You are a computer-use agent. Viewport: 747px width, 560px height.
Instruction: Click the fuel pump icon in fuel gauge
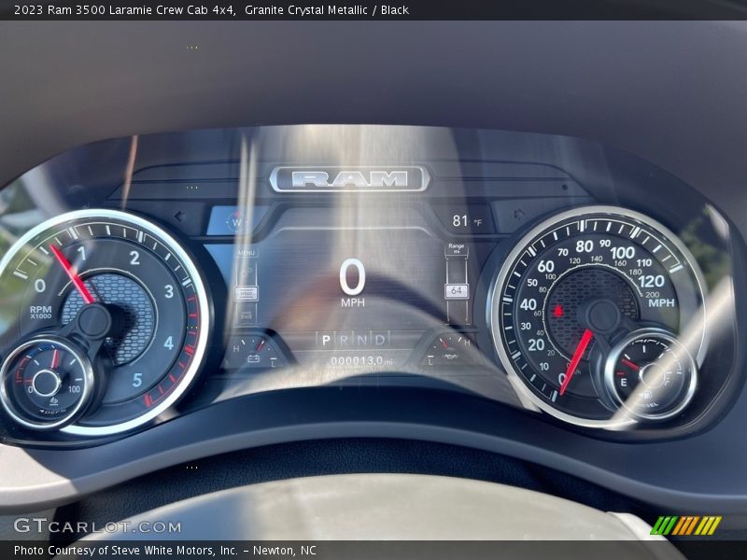[648, 392]
